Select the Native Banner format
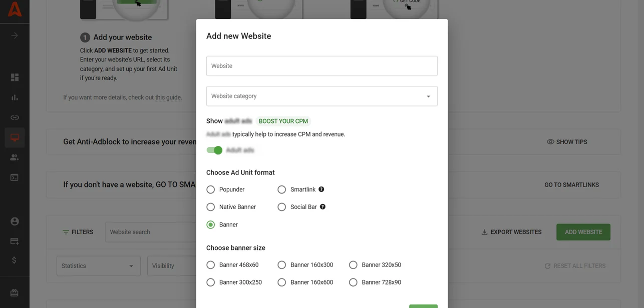 210,206
